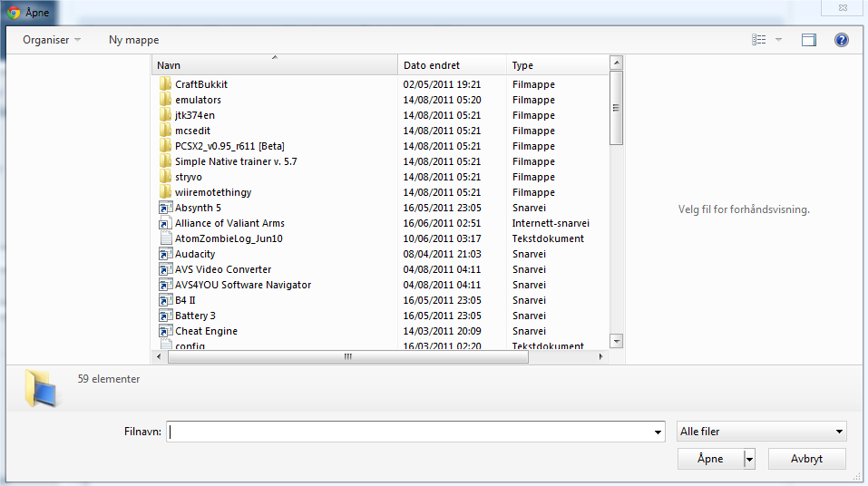Click the horizontal scrollbar left arrow
Image resolution: width=868 pixels, height=486 pixels.
click(x=159, y=356)
